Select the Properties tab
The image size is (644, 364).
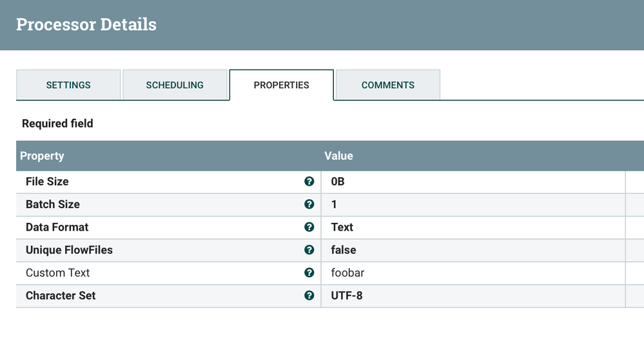(x=282, y=85)
